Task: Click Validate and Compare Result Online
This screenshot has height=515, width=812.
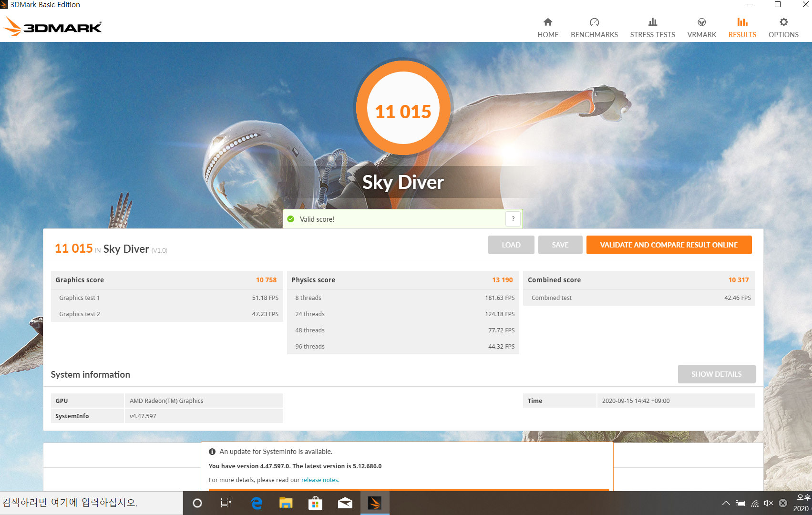Action: coord(669,245)
